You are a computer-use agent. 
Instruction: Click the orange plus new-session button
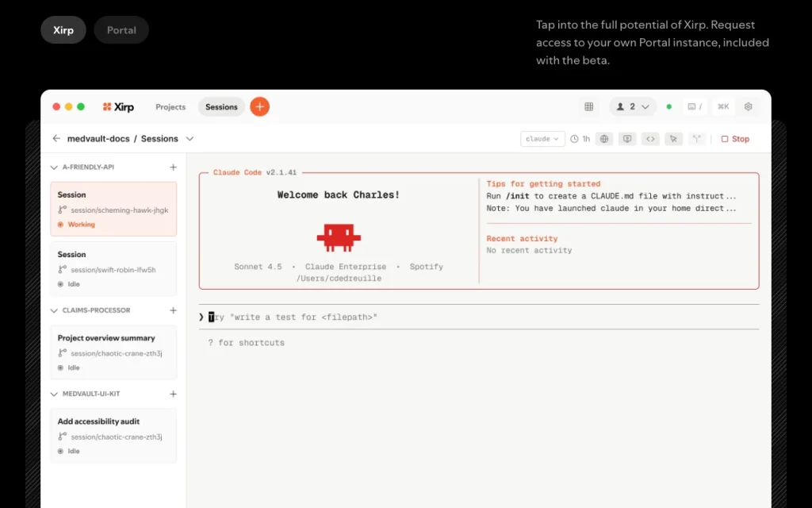coord(259,107)
